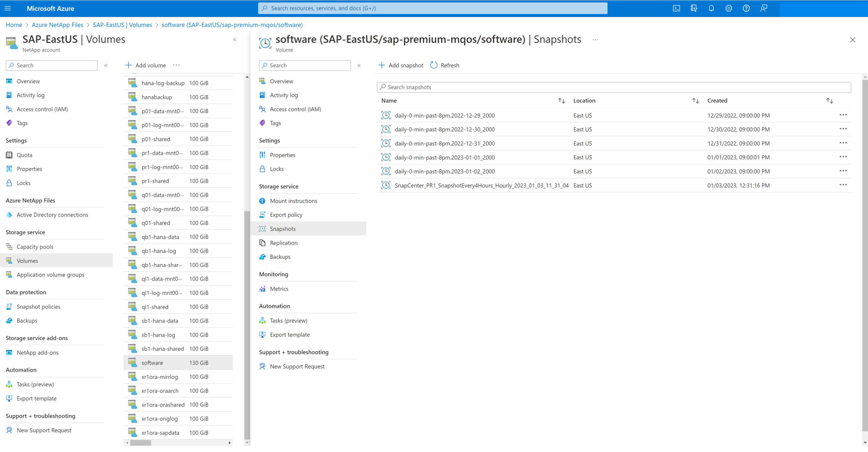Open the portal settings gear icon
Screen dimensions: 868x452
tap(728, 8)
